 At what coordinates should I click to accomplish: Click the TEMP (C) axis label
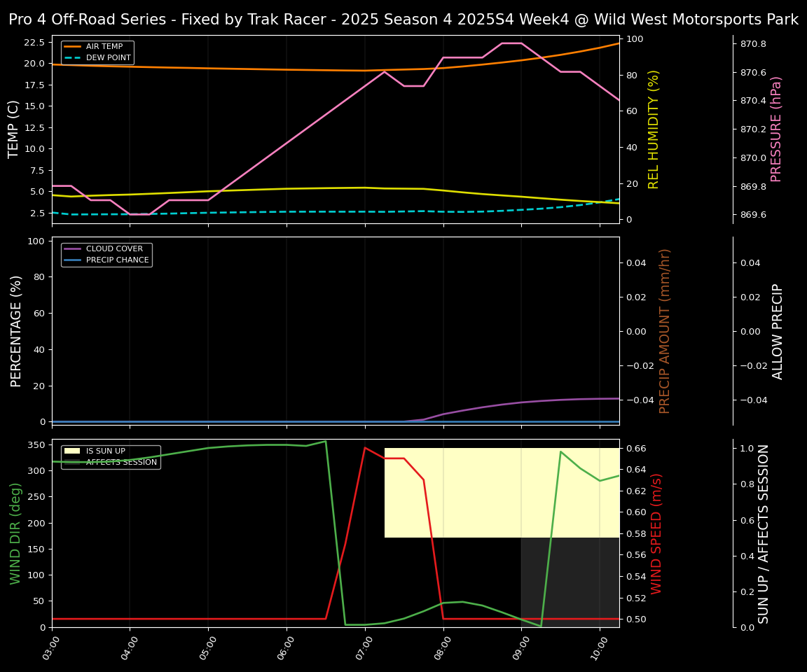tap(14, 129)
